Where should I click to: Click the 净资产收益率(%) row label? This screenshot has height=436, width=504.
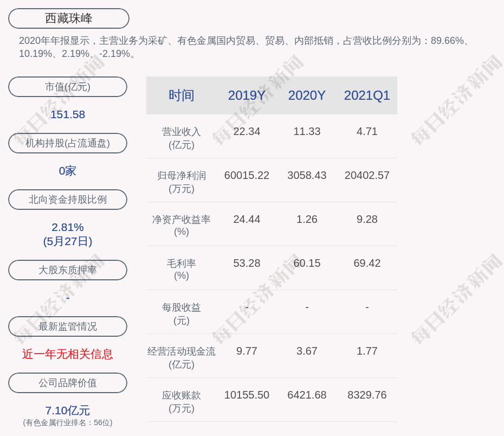(182, 226)
